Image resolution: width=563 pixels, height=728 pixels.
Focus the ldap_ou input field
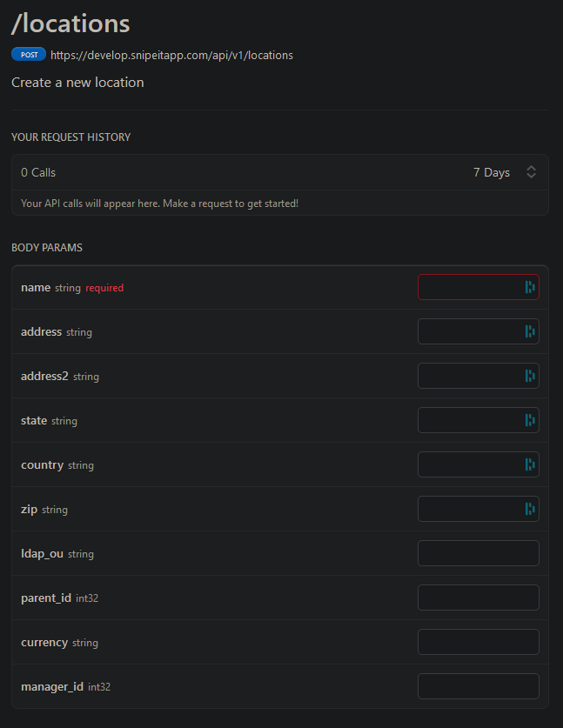pyautogui.click(x=478, y=552)
